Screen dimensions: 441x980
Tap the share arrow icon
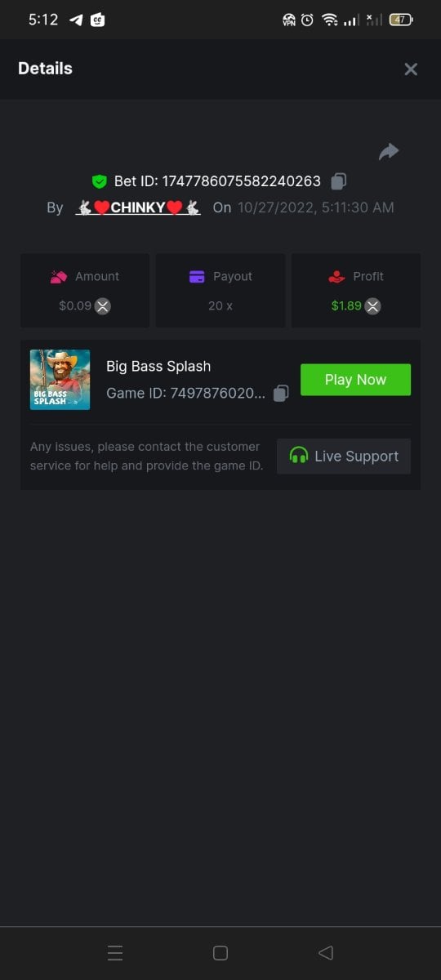tap(389, 151)
